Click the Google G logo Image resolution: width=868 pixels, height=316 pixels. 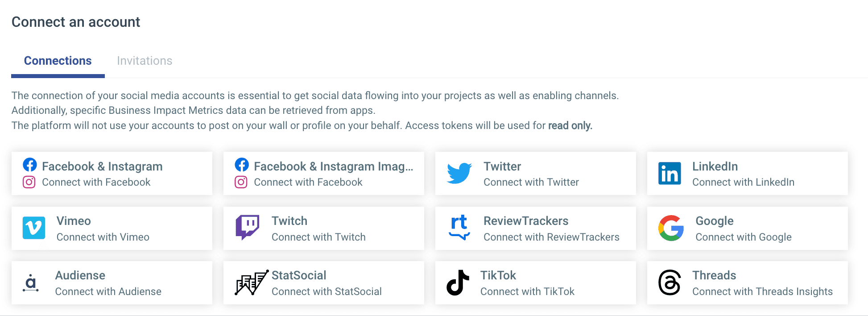[x=671, y=228]
